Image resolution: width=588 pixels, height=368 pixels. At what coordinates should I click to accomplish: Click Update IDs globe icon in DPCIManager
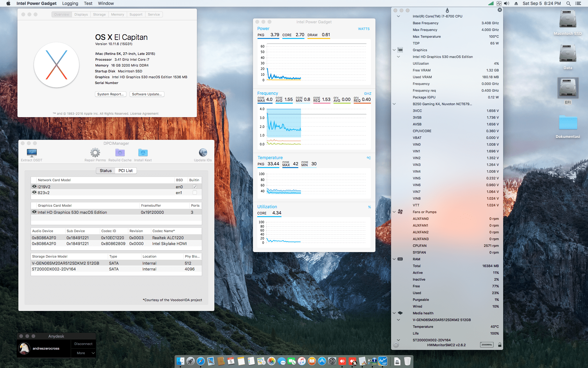point(203,152)
